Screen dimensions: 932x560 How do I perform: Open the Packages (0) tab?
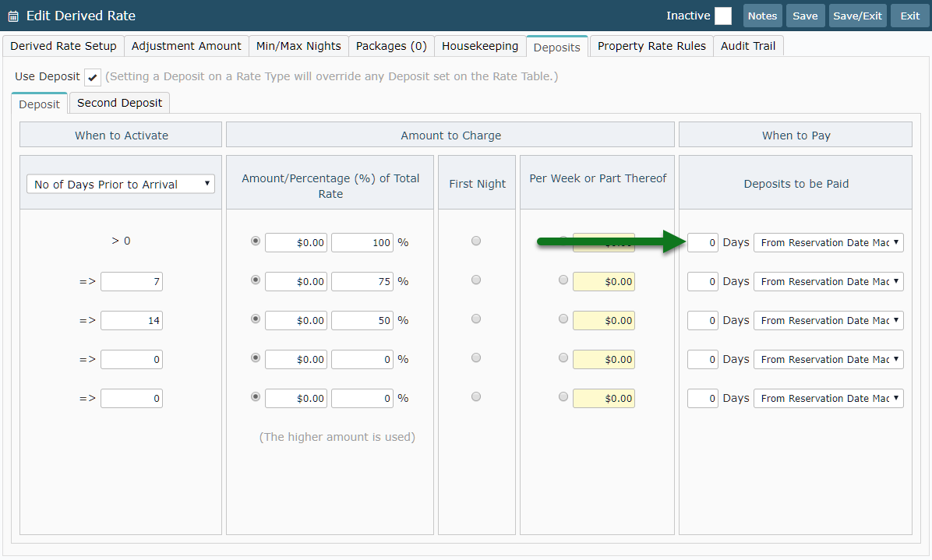coord(391,46)
